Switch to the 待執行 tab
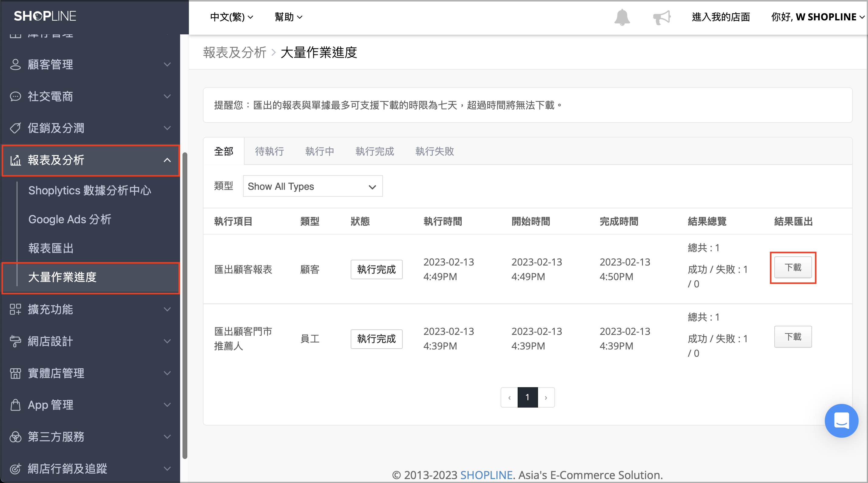 pos(269,151)
